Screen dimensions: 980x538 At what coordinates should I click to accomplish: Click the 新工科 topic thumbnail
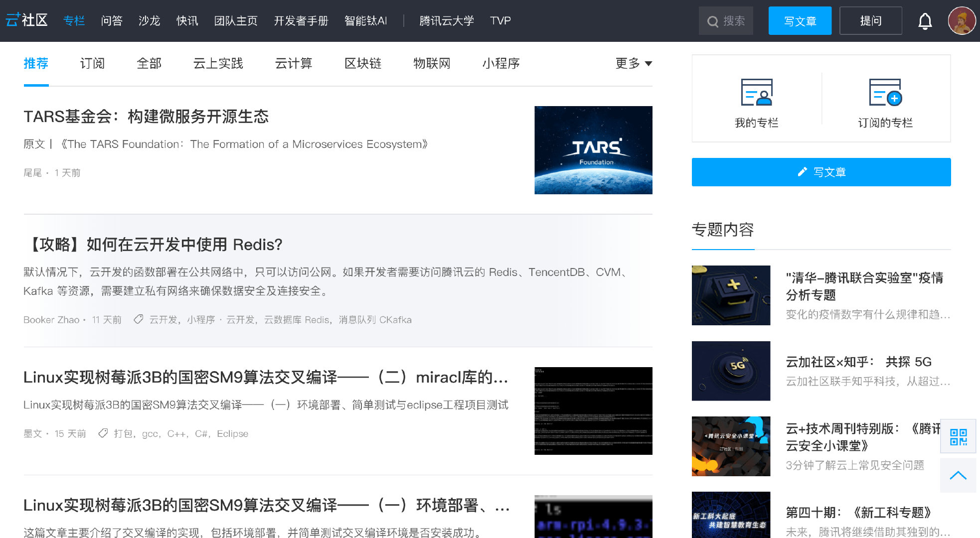tap(731, 515)
